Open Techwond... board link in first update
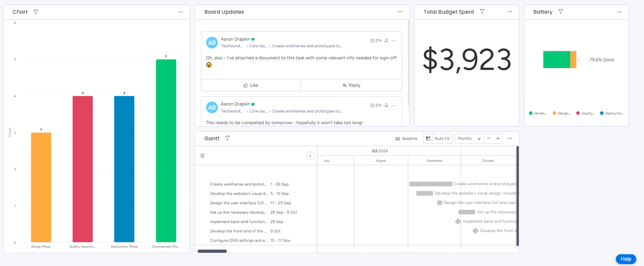 click(x=232, y=46)
